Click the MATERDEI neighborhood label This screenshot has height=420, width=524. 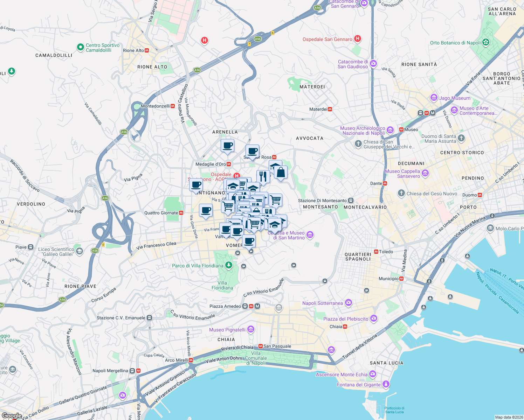[x=312, y=87]
